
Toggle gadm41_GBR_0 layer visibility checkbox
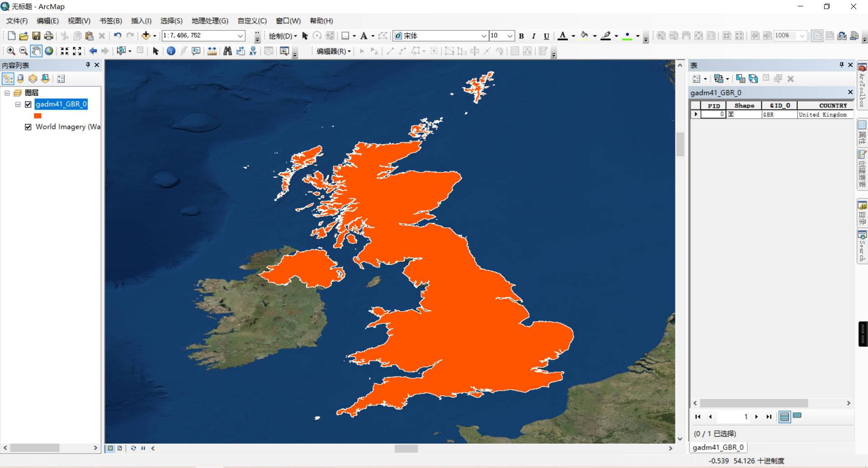tap(28, 105)
